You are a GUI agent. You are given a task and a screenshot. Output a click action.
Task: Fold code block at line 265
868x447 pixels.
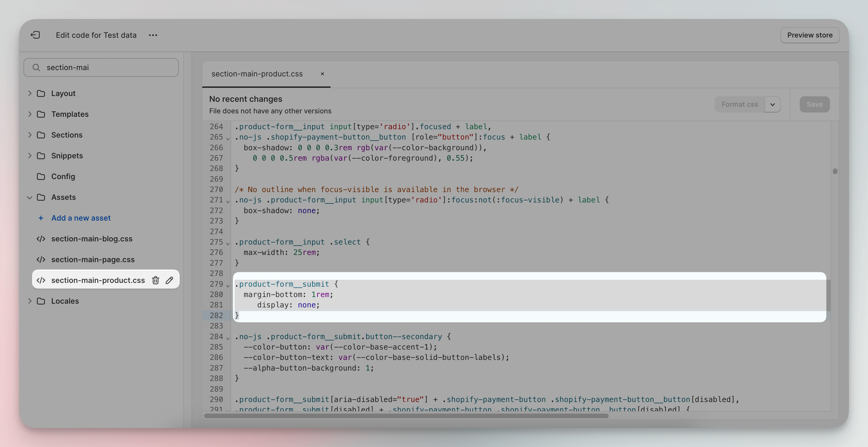(228, 138)
